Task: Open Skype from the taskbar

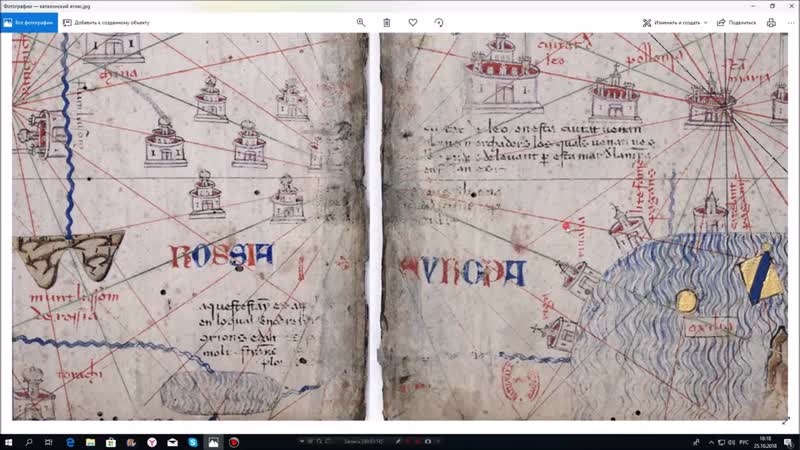Action: (193, 442)
